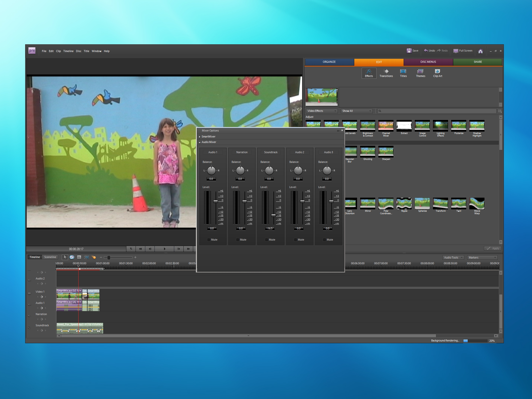Mute the Audio 1 mixer channel

tap(209, 240)
